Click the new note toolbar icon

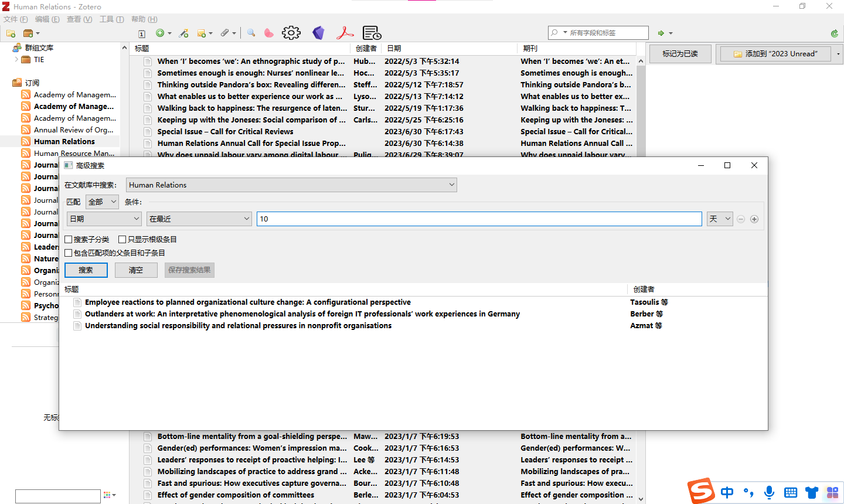click(202, 33)
